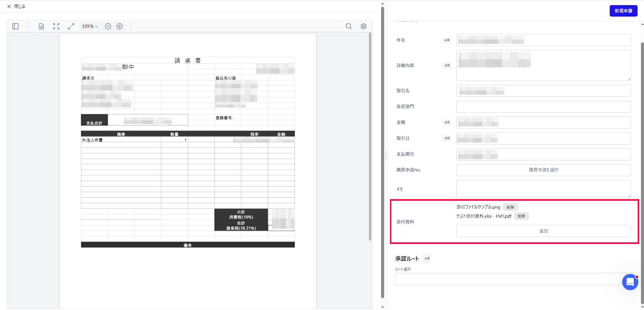Select the 外注人件費 row in invoice
The image size is (644, 310).
(188, 140)
